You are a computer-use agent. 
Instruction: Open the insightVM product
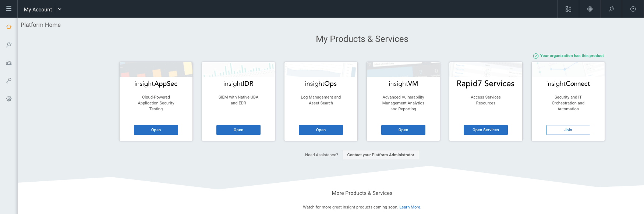point(403,130)
